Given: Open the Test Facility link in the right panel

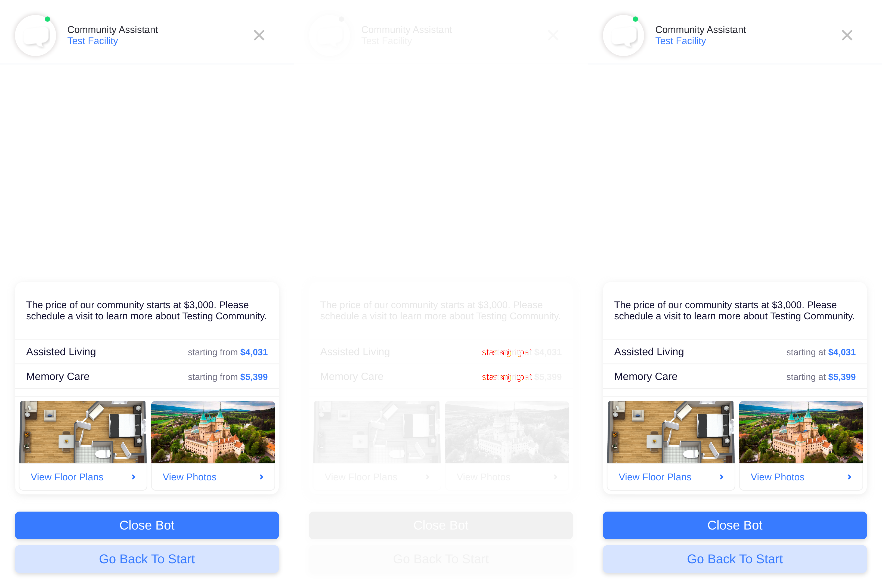Looking at the screenshot, I should pyautogui.click(x=681, y=41).
